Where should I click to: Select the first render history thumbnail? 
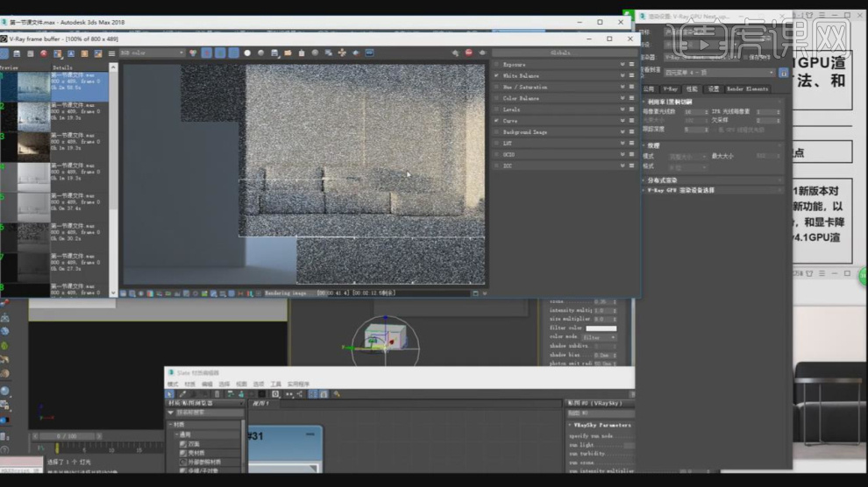(25, 87)
